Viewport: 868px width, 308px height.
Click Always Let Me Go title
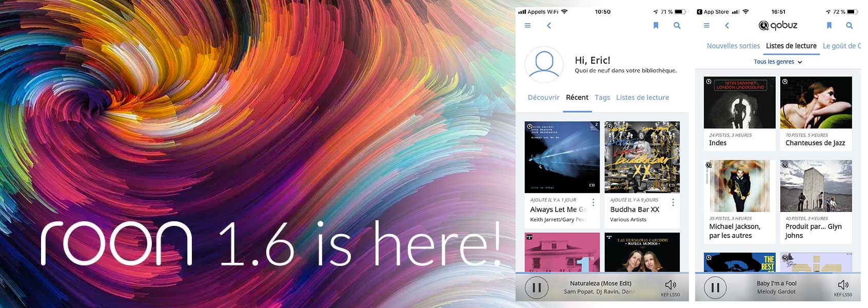558,209
